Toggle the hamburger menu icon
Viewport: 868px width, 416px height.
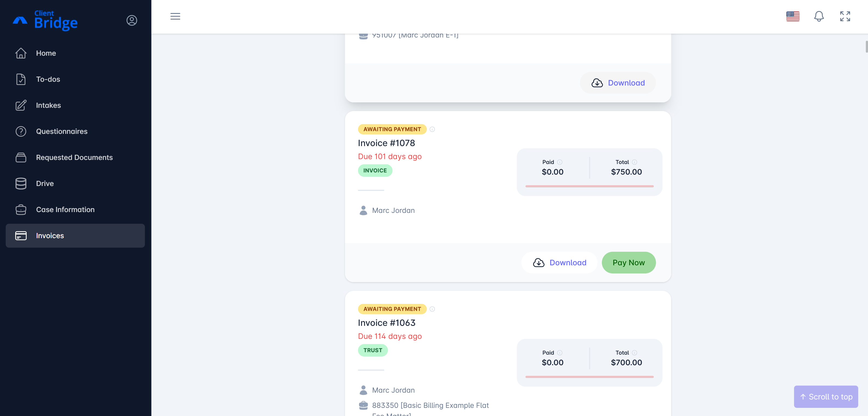(175, 16)
